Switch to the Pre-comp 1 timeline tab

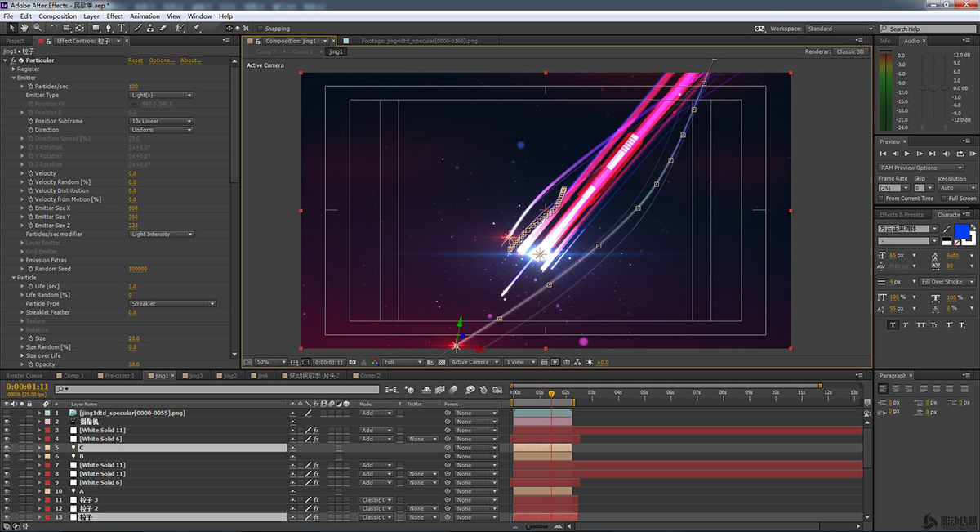pyautogui.click(x=120, y=376)
